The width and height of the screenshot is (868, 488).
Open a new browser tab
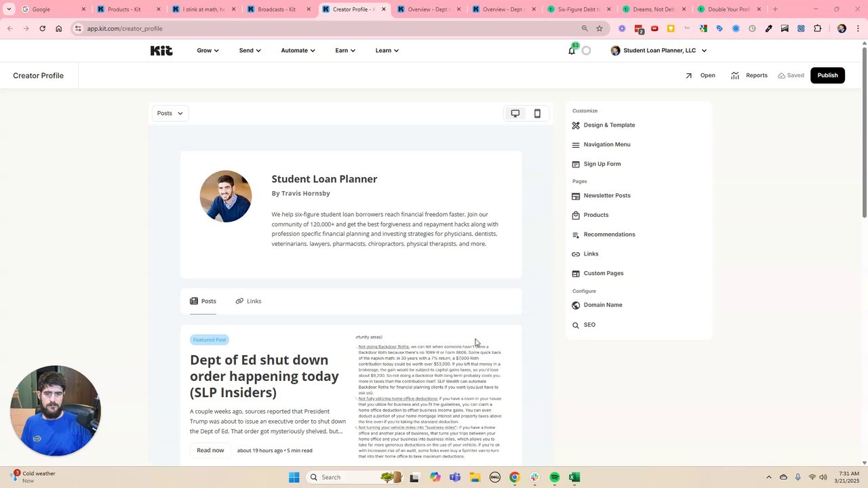coord(775,9)
